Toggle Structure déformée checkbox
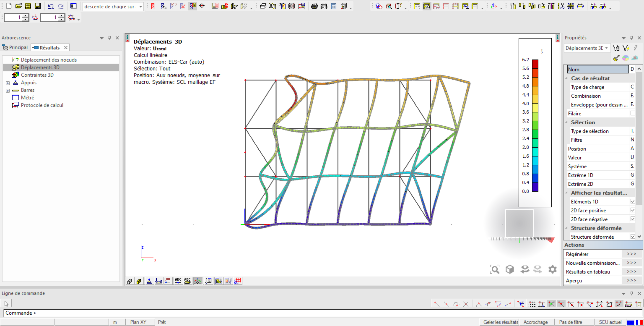 [x=633, y=236]
